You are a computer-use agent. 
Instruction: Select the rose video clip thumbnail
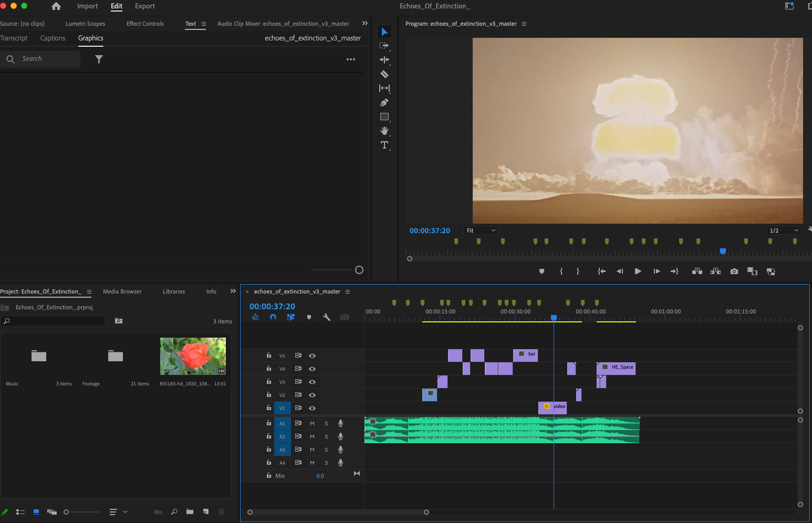coord(193,356)
